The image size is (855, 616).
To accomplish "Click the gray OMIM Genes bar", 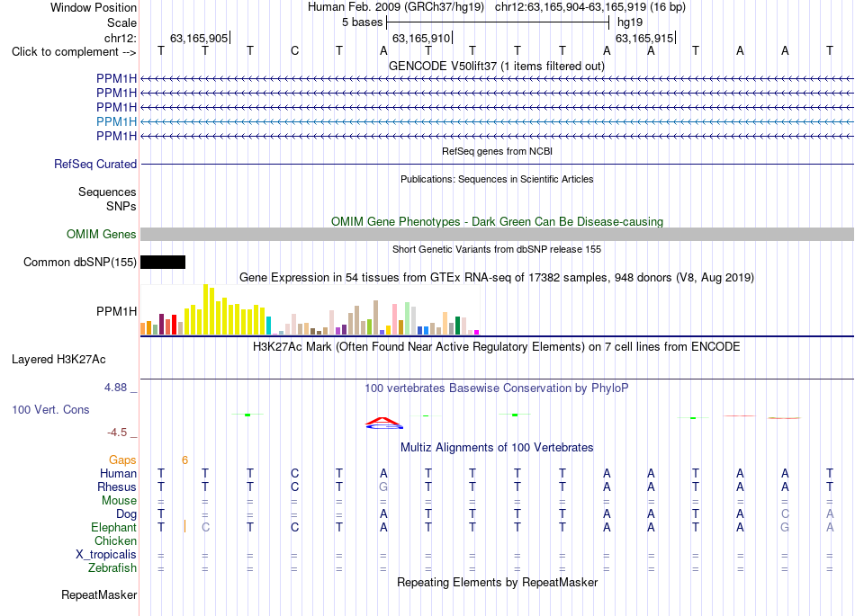I will point(498,234).
